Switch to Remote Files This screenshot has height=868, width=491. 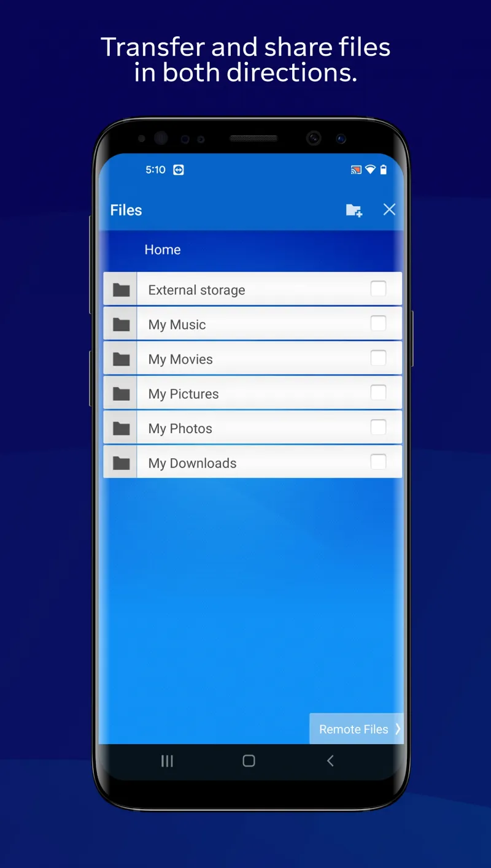pyautogui.click(x=357, y=729)
